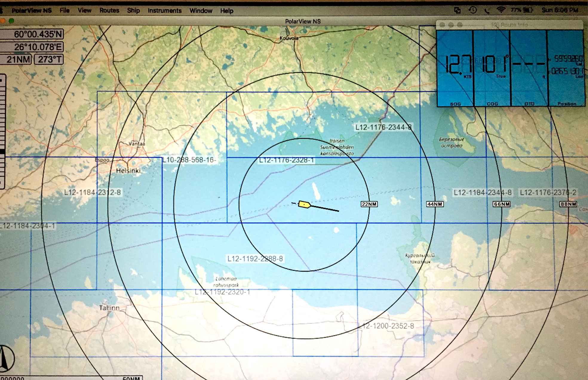The width and height of the screenshot is (588, 380).
Task: Click the battery status icon
Action: (528, 10)
